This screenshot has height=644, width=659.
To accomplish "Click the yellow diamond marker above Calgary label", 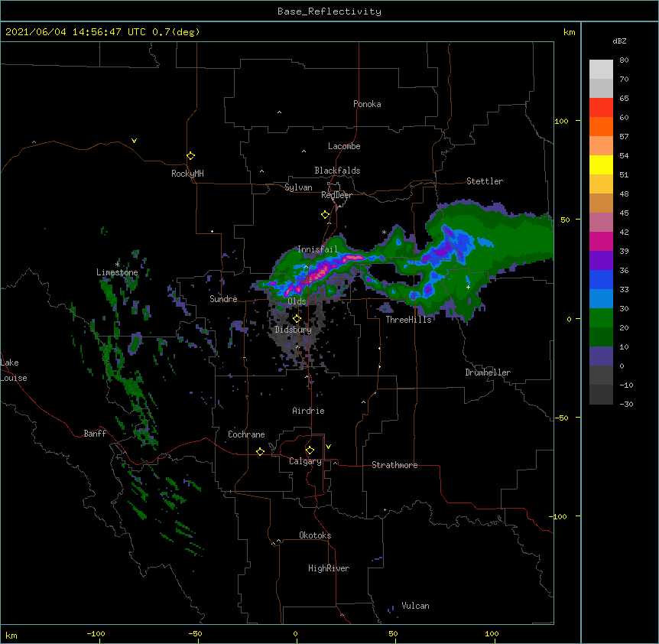I will click(310, 450).
